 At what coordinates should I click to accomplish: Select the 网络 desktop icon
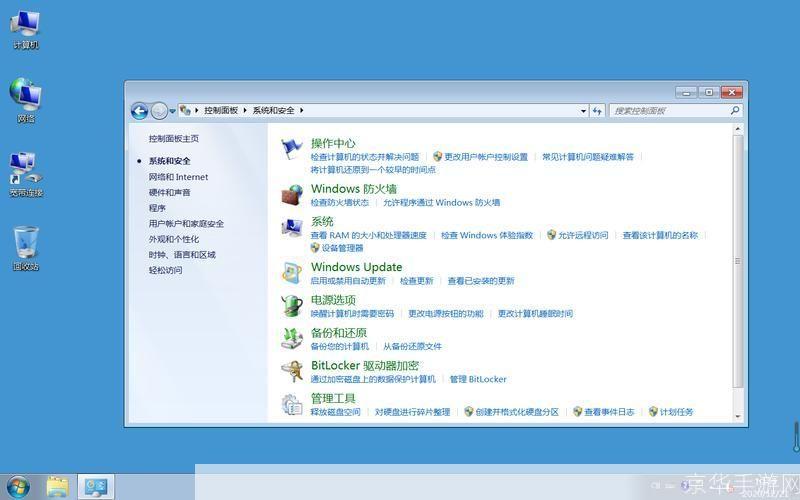(x=26, y=101)
